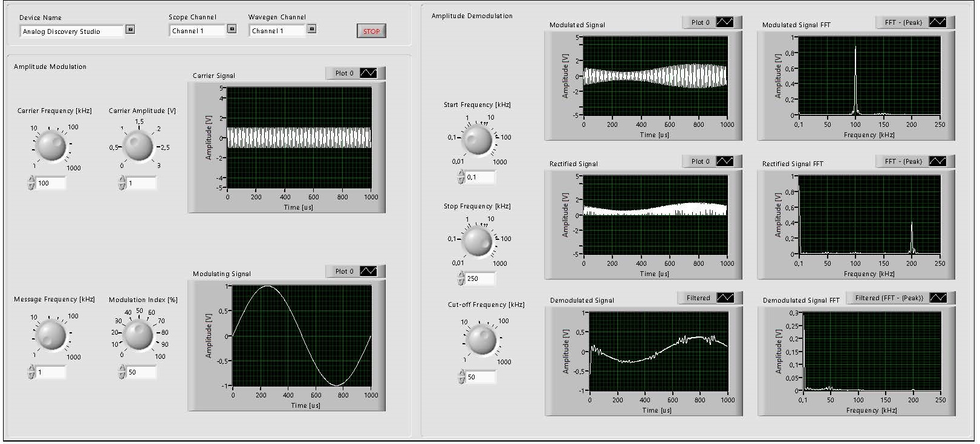Click the Modulated Signal FFT legend icon
Screen dimensions: 980x444
pyautogui.click(x=938, y=22)
